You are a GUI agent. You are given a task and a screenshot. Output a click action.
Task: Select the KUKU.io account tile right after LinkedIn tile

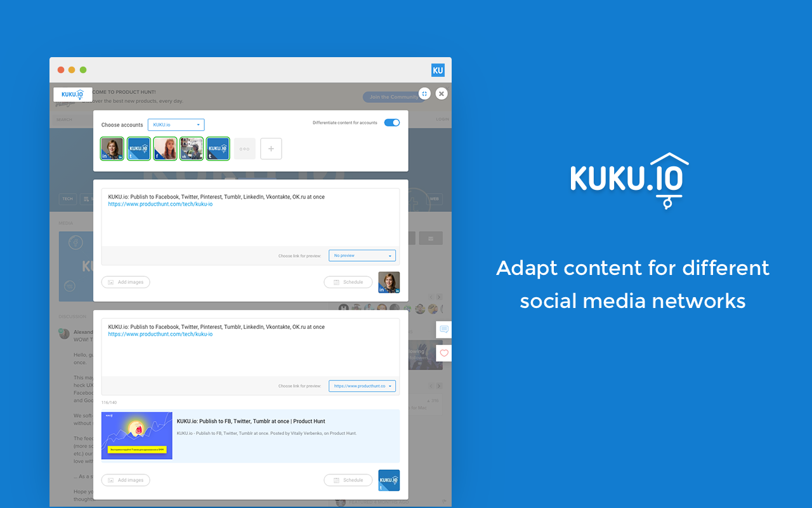pos(139,149)
